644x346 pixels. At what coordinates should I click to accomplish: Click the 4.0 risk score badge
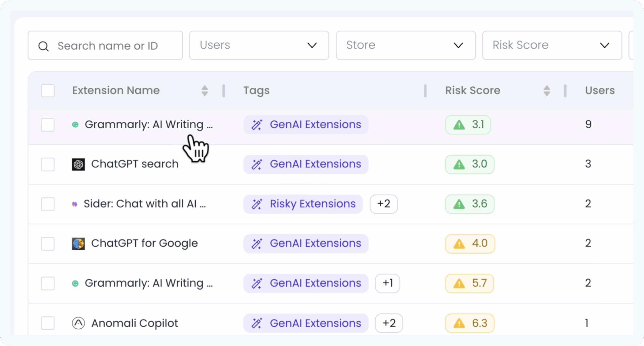470,244
